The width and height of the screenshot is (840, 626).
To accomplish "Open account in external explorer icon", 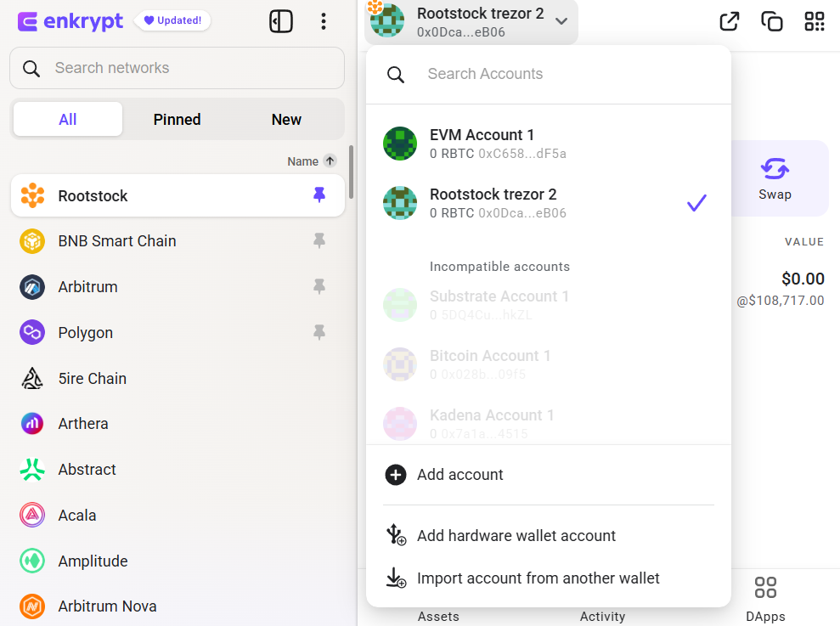I will (x=729, y=21).
